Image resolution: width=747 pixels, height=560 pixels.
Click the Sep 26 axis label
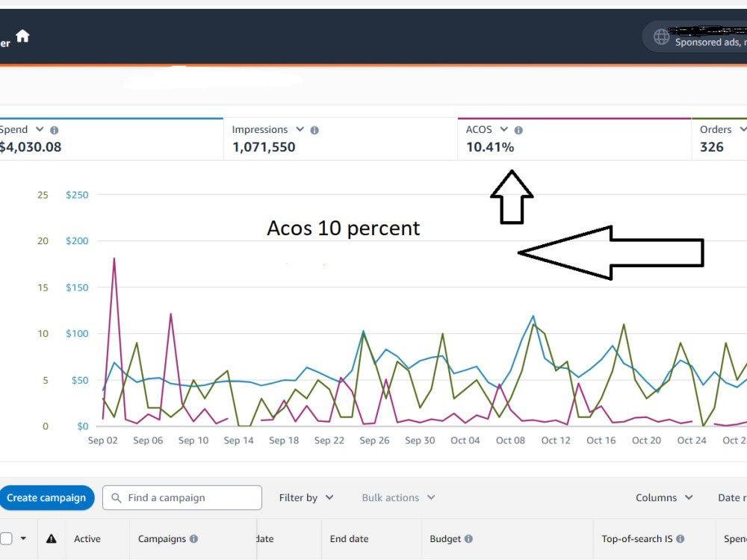click(x=374, y=441)
